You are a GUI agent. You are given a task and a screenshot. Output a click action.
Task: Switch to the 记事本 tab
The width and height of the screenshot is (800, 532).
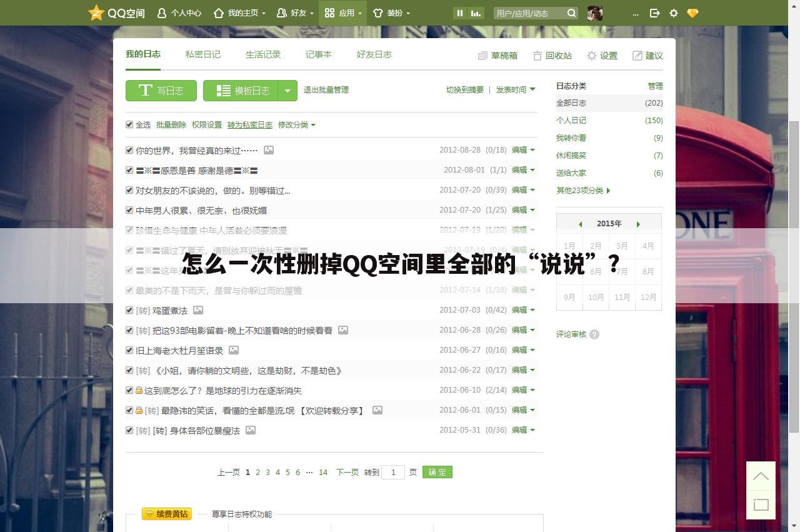tap(319, 55)
